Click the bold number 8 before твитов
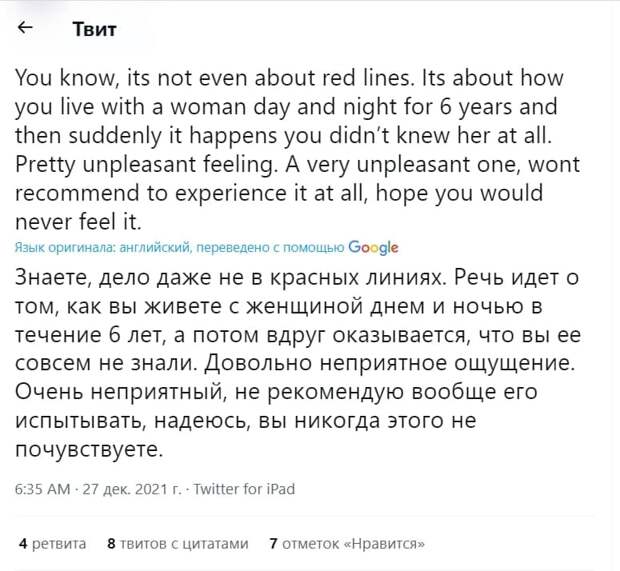The width and height of the screenshot is (620, 571). pyautogui.click(x=112, y=543)
